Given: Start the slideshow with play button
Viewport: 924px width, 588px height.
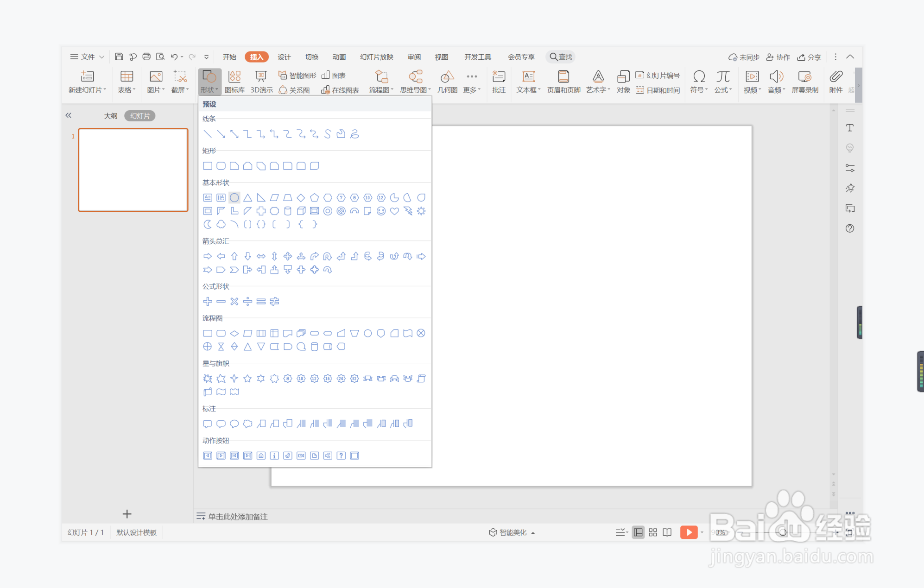Looking at the screenshot, I should (689, 532).
